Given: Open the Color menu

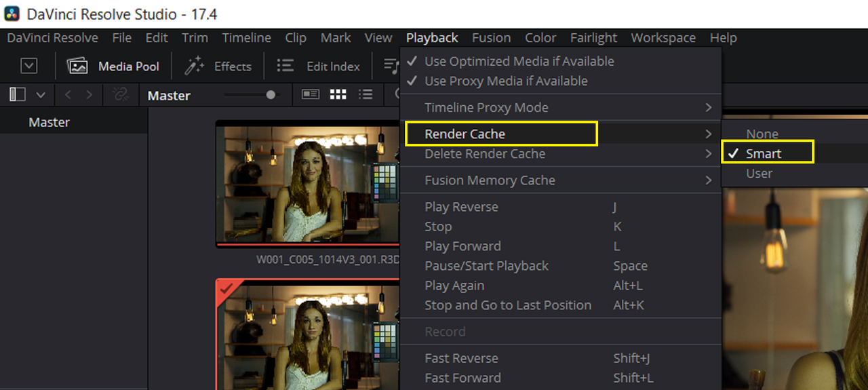Looking at the screenshot, I should (540, 38).
